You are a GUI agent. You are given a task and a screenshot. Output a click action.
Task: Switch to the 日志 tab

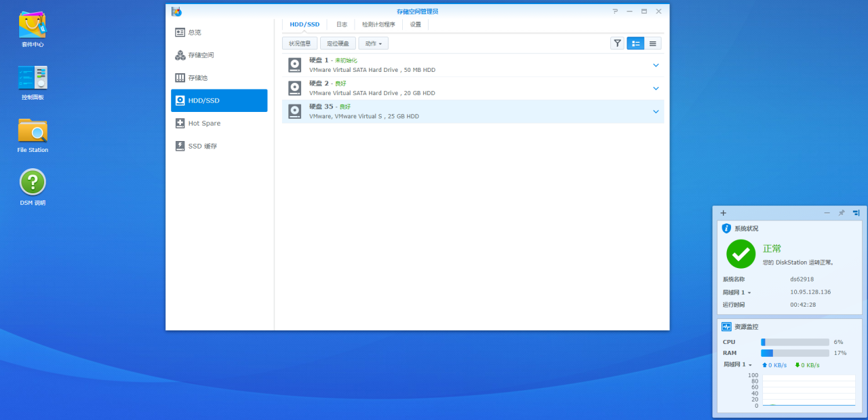pyautogui.click(x=342, y=24)
